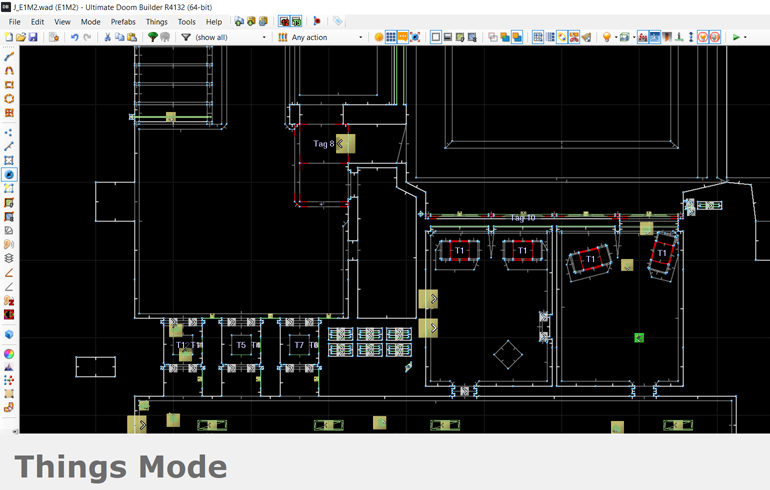Click the paint bucket toolbar button
The height and width of the screenshot is (490, 770).
[x=586, y=37]
